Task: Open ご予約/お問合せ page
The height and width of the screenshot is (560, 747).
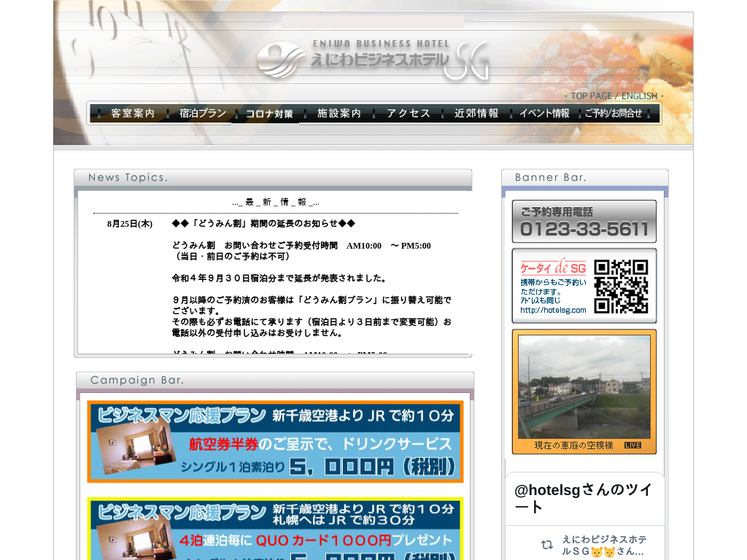Action: pos(614,113)
